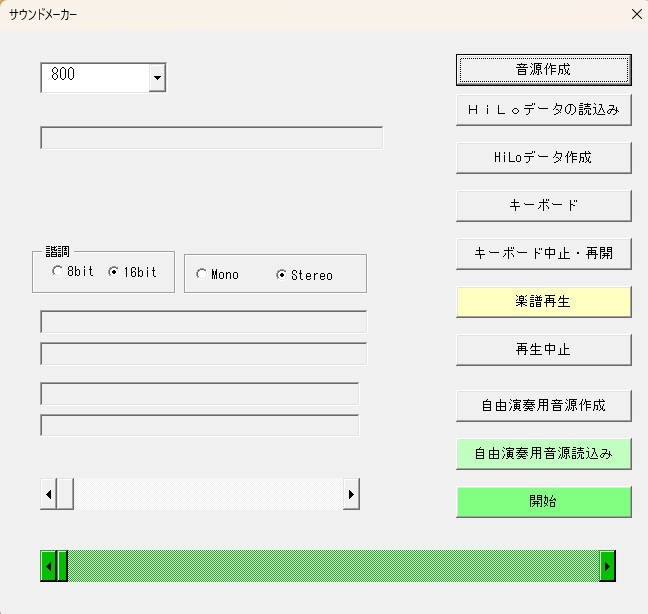Click the left arrow of green slider
The width and height of the screenshot is (648, 614).
pyautogui.click(x=48, y=566)
